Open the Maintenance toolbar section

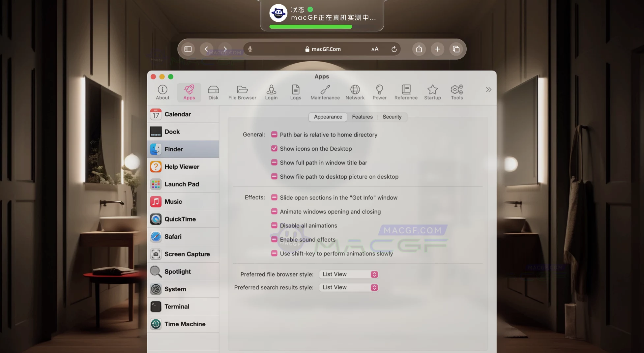click(325, 92)
